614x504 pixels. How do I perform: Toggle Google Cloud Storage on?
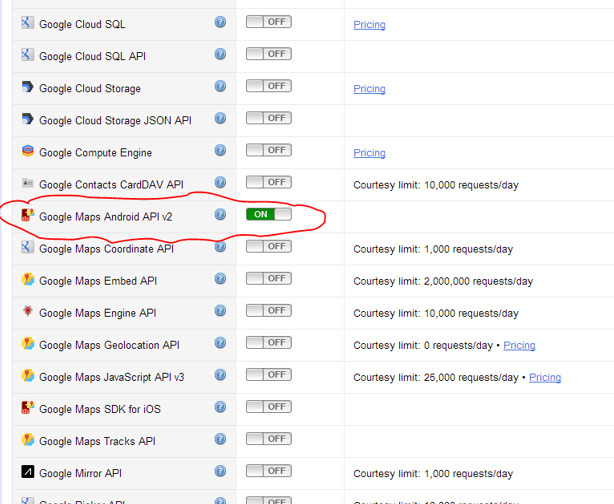[269, 86]
